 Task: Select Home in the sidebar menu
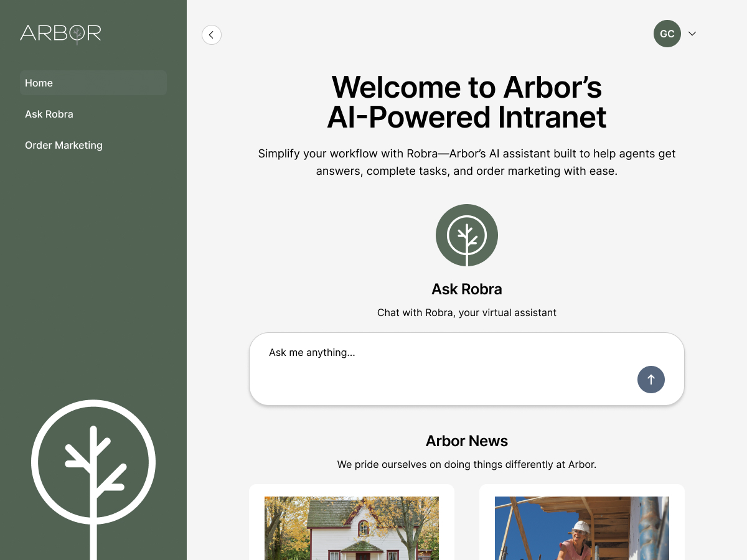(x=93, y=83)
